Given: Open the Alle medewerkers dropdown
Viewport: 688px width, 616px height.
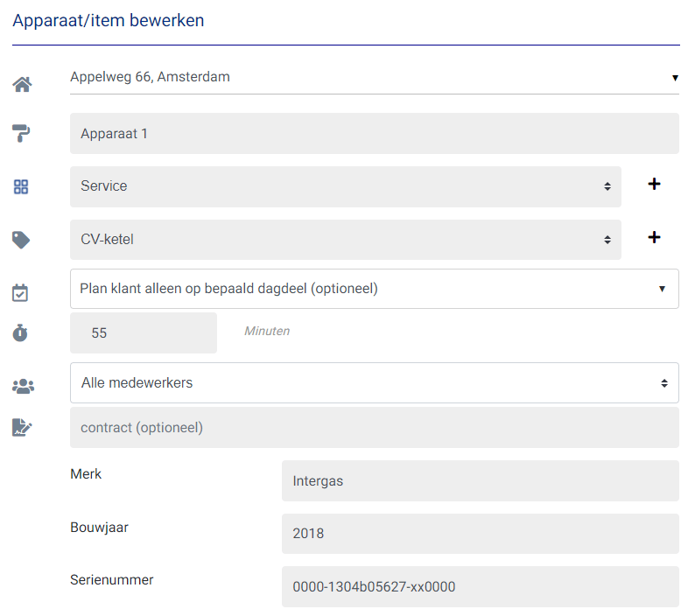Looking at the screenshot, I should click(374, 383).
